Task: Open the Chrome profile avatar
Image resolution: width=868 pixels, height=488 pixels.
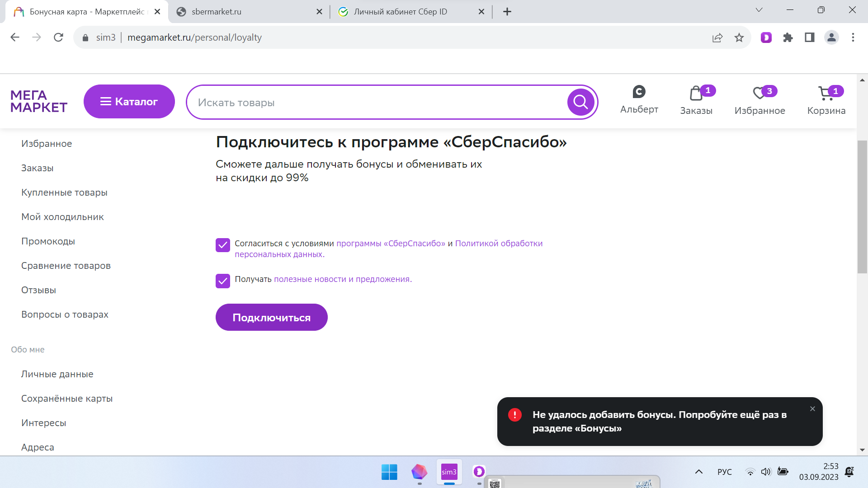Action: coord(831,38)
